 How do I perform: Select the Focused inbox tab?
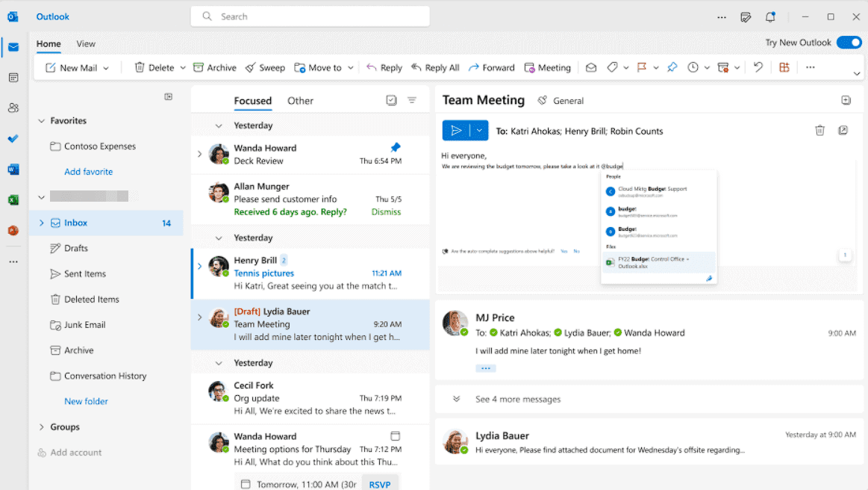(253, 101)
